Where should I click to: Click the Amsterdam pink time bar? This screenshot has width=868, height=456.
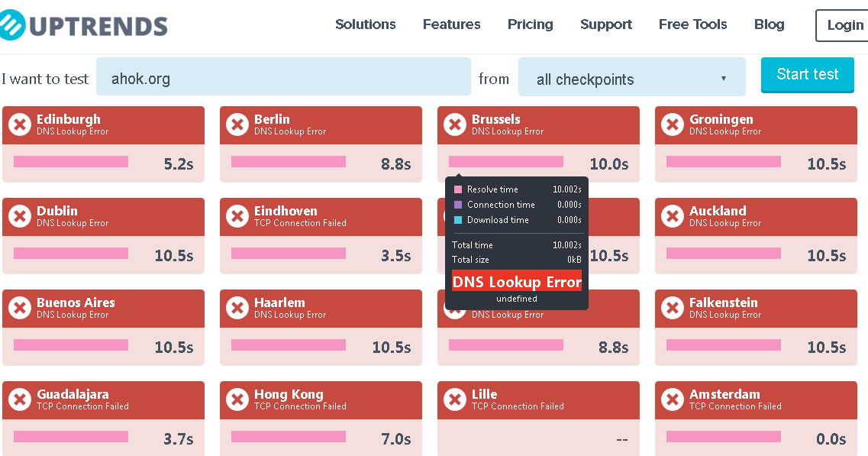tap(724, 437)
